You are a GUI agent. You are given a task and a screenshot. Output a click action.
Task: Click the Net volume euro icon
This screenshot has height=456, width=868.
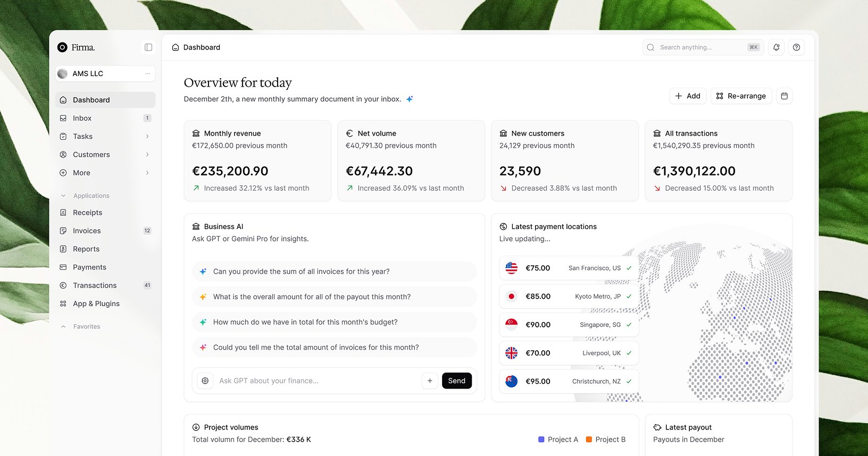tap(349, 133)
